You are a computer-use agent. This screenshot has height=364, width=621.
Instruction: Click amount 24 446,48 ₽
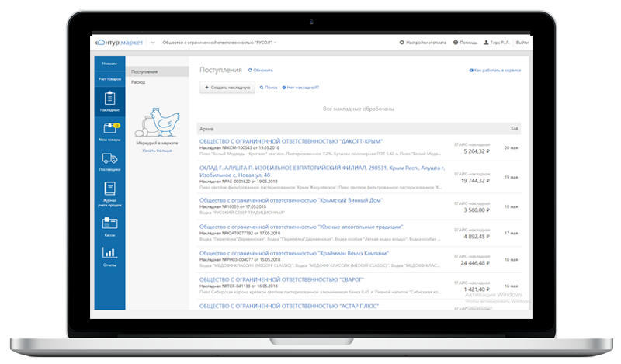click(475, 263)
